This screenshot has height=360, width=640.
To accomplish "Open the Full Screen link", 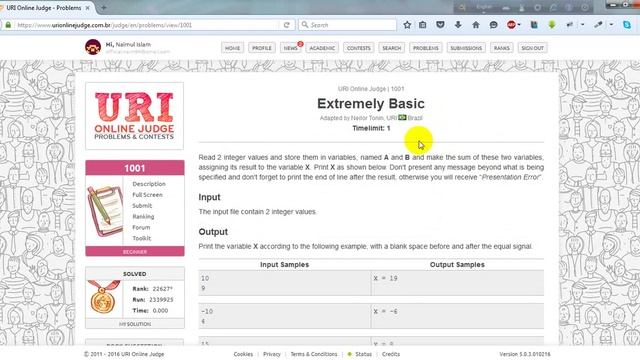I will click(147, 195).
